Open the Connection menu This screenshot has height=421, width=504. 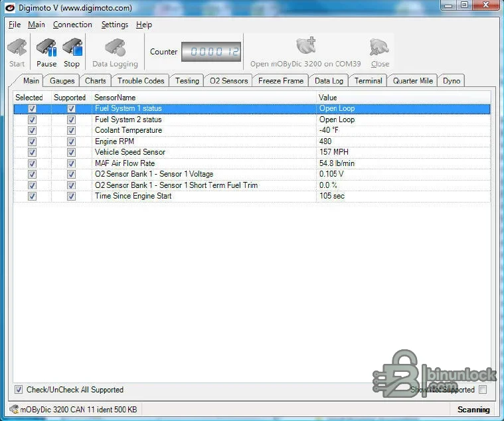72,25
